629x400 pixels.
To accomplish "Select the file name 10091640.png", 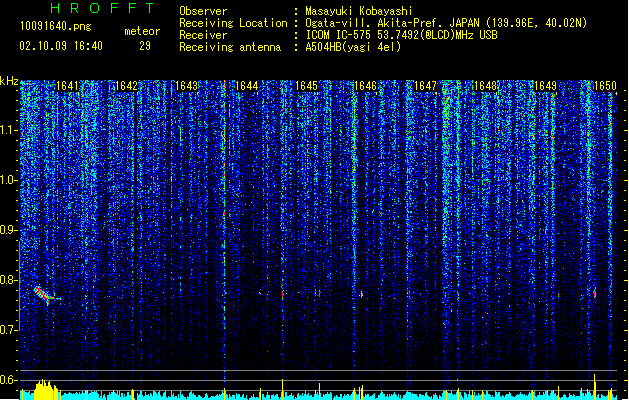I will point(56,26).
